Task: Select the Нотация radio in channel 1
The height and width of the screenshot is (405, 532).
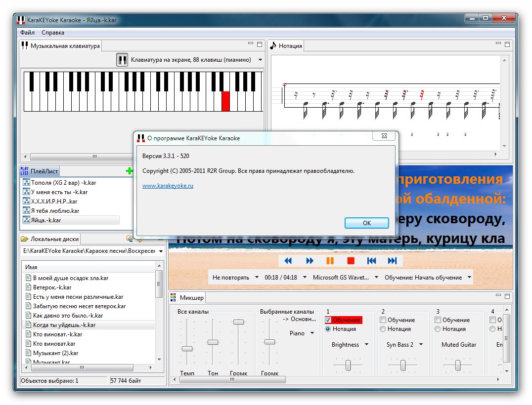Action: tap(328, 329)
